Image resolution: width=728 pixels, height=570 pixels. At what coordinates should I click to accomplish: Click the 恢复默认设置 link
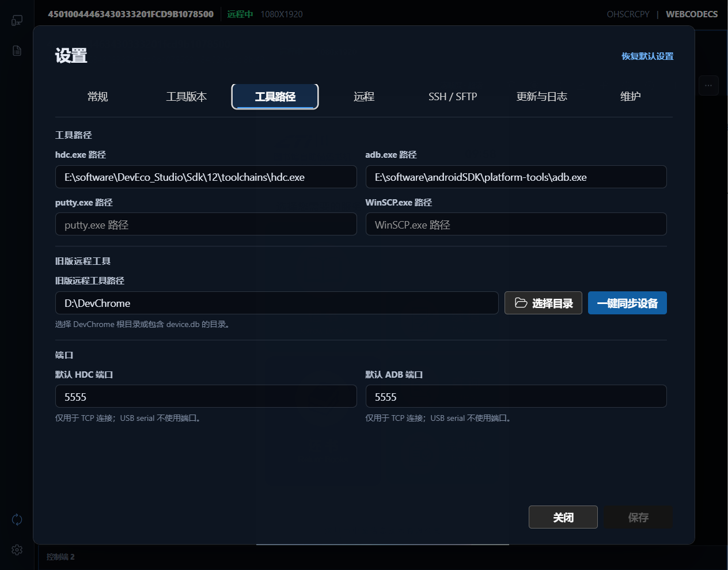647,56
